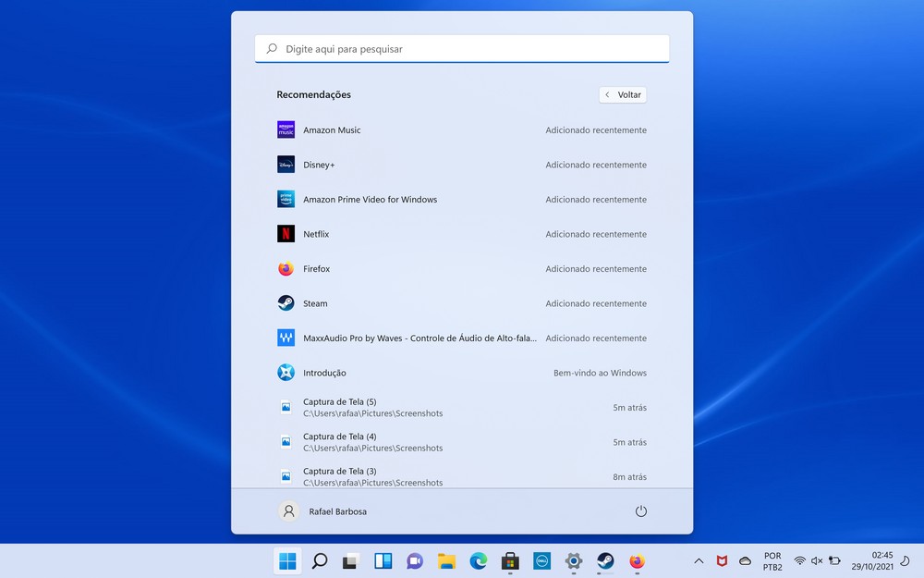The width and height of the screenshot is (924, 578).
Task: Open Steam in the recommendations list
Action: point(315,303)
